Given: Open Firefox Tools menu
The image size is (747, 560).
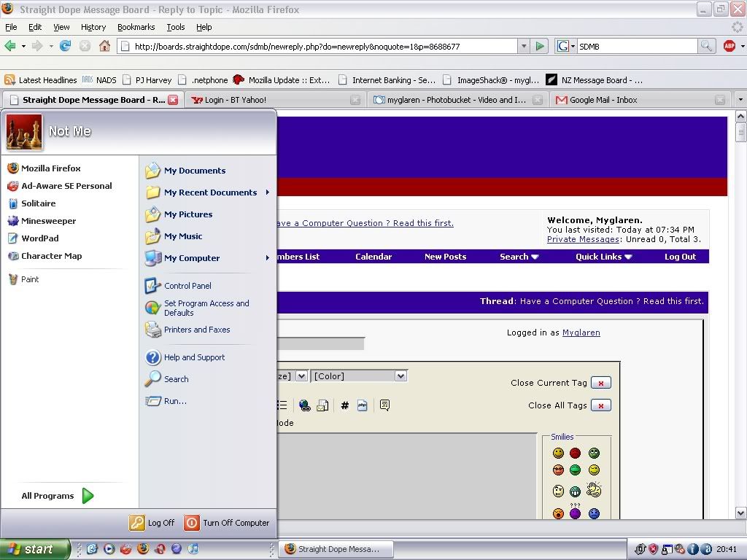Looking at the screenshot, I should pyautogui.click(x=175, y=27).
